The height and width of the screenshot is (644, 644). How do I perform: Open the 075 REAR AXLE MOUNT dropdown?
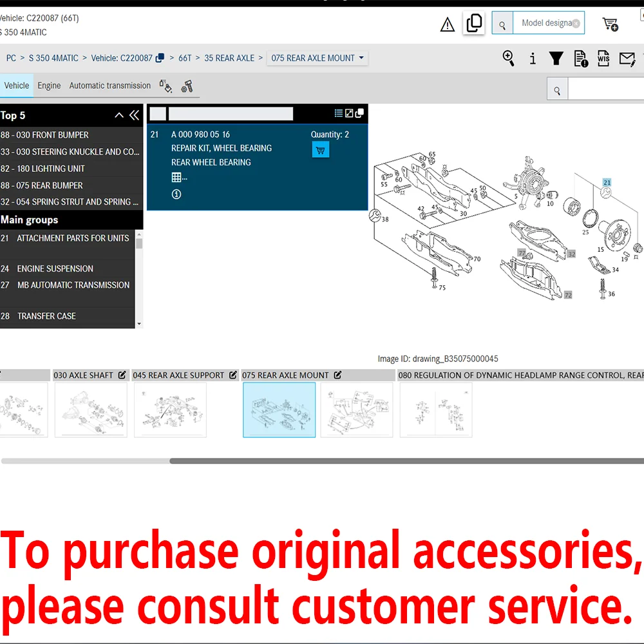coord(317,58)
